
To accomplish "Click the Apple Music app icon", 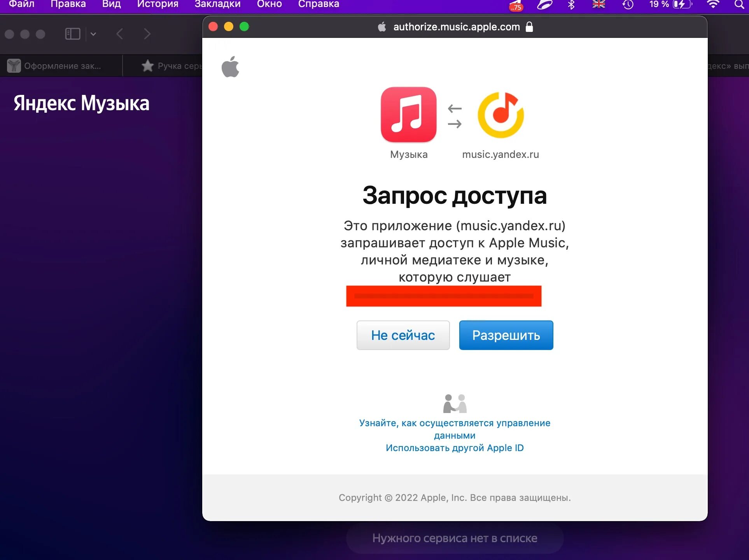I will [x=408, y=114].
